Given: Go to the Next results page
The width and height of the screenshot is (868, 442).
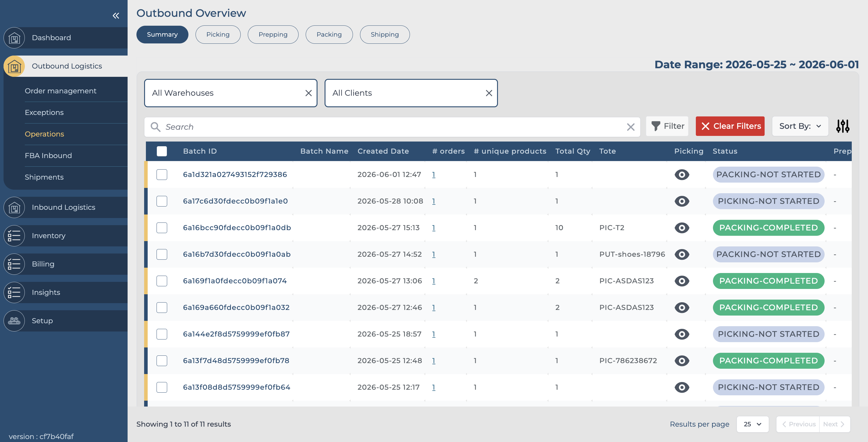Looking at the screenshot, I should click(x=834, y=424).
